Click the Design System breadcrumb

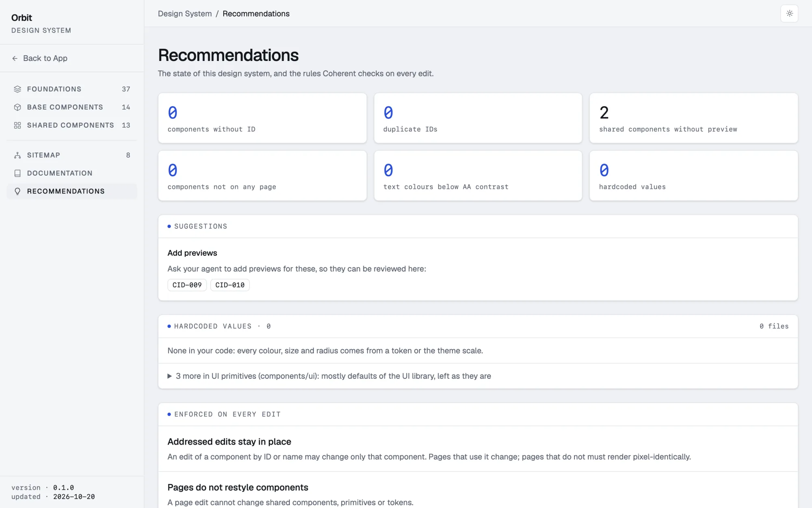(x=185, y=14)
